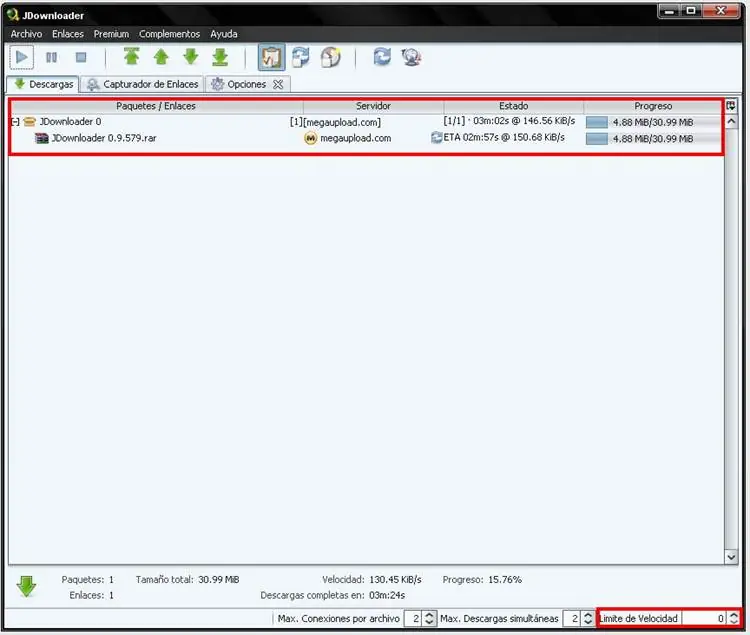Screen dimensions: 750x635
Task: Move selected package up one position
Action: pyautogui.click(x=161, y=57)
